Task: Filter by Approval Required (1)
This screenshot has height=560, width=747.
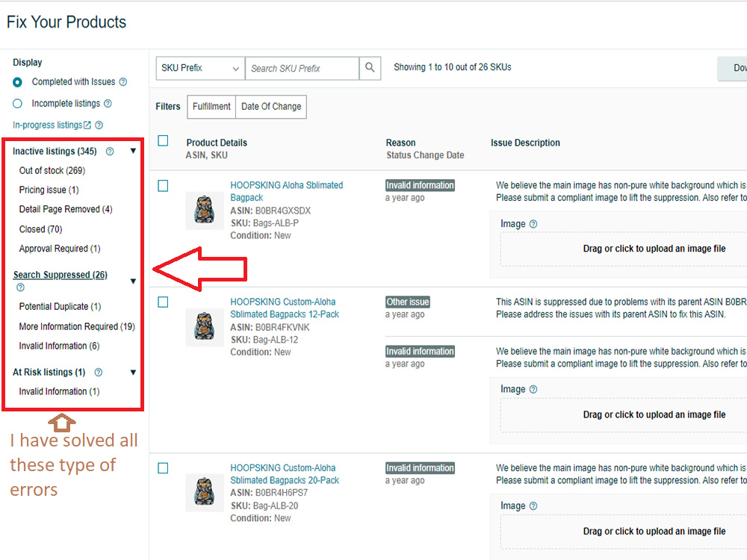Action: (x=60, y=249)
